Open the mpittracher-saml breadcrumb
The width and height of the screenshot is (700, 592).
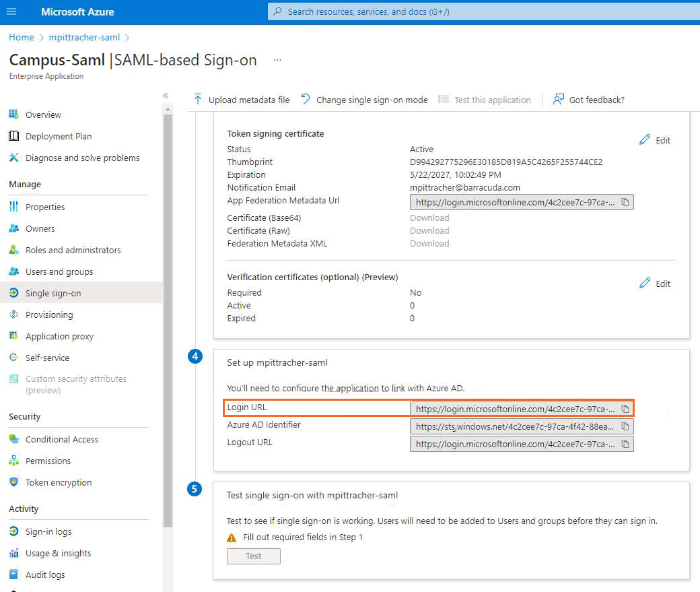(x=84, y=37)
